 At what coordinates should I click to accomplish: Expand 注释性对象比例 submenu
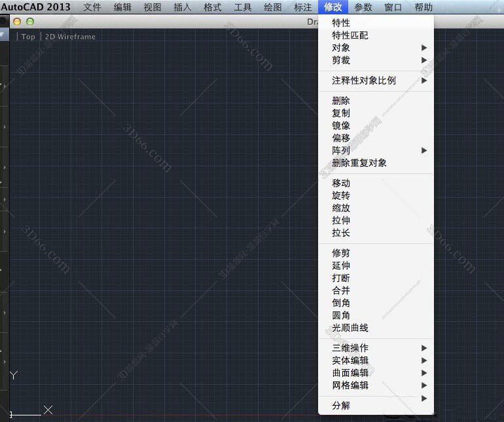376,80
